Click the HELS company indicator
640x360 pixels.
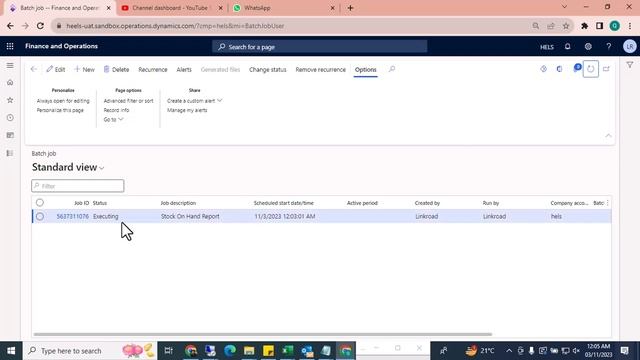coord(547,47)
